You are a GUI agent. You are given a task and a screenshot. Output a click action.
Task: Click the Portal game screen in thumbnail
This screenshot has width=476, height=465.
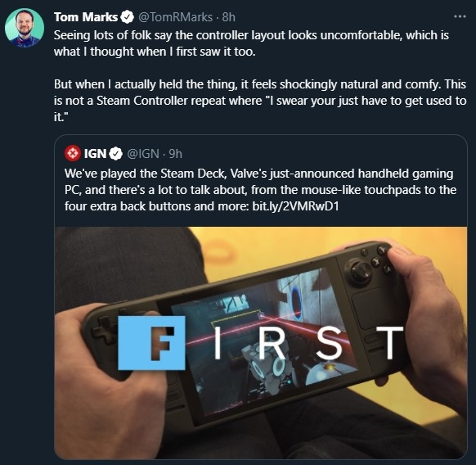267,341
